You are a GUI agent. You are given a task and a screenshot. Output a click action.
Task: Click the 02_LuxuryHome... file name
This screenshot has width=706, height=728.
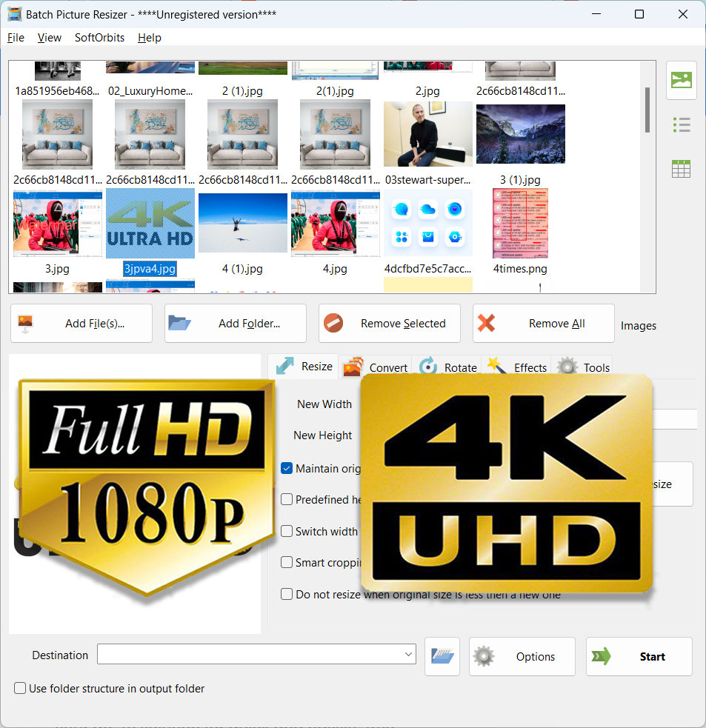[150, 91]
